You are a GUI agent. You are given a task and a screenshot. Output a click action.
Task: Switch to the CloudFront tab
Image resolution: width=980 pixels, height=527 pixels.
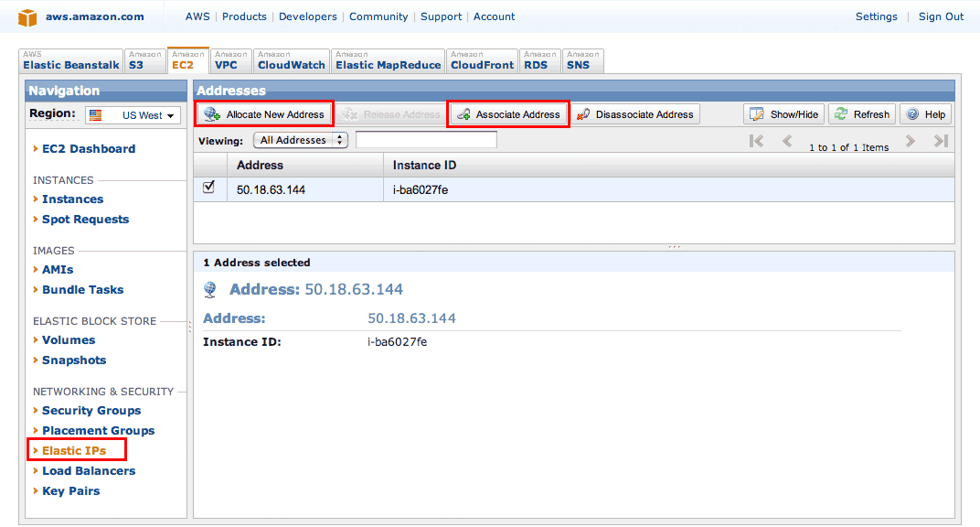pos(482,60)
